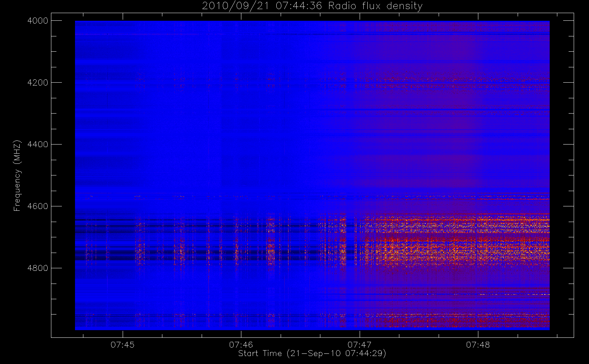Click the 07:48 time tick label
Image resolution: width=589 pixels, height=364 pixels.
click(478, 345)
